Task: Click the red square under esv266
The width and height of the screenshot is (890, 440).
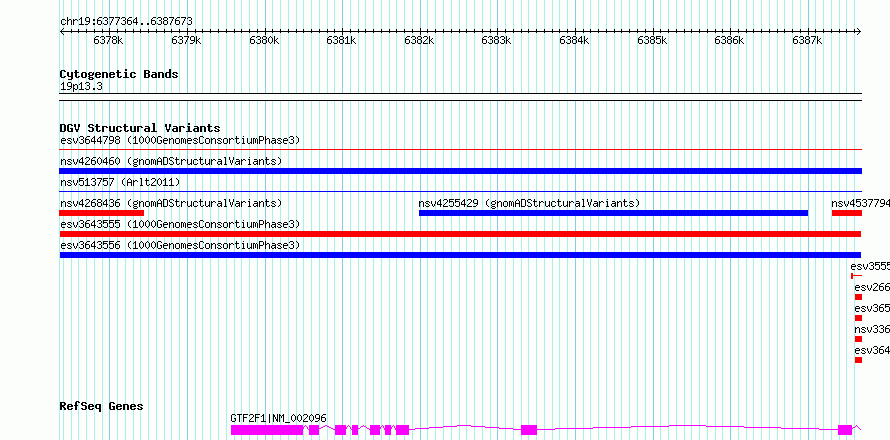Action: point(858,297)
